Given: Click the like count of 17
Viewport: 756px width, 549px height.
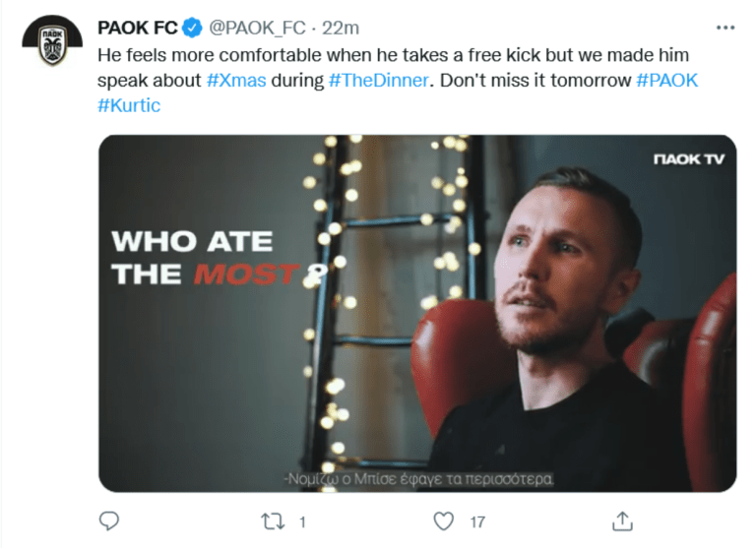Looking at the screenshot, I should (477, 519).
